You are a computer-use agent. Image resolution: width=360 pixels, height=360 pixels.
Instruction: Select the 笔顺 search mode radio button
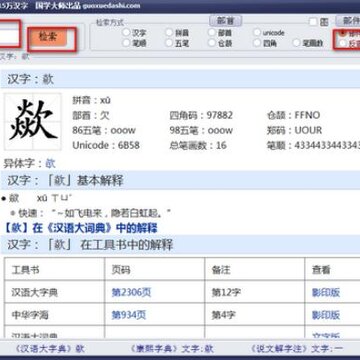[x=126, y=43]
